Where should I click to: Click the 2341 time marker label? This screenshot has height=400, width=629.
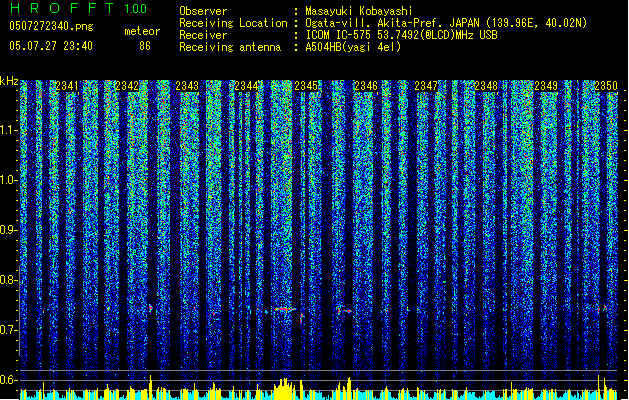click(67, 86)
